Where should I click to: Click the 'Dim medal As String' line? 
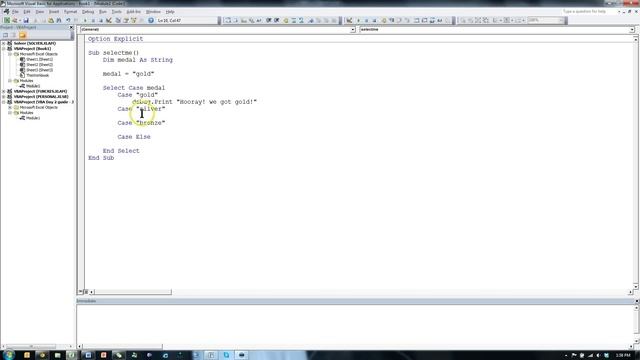(x=138, y=60)
